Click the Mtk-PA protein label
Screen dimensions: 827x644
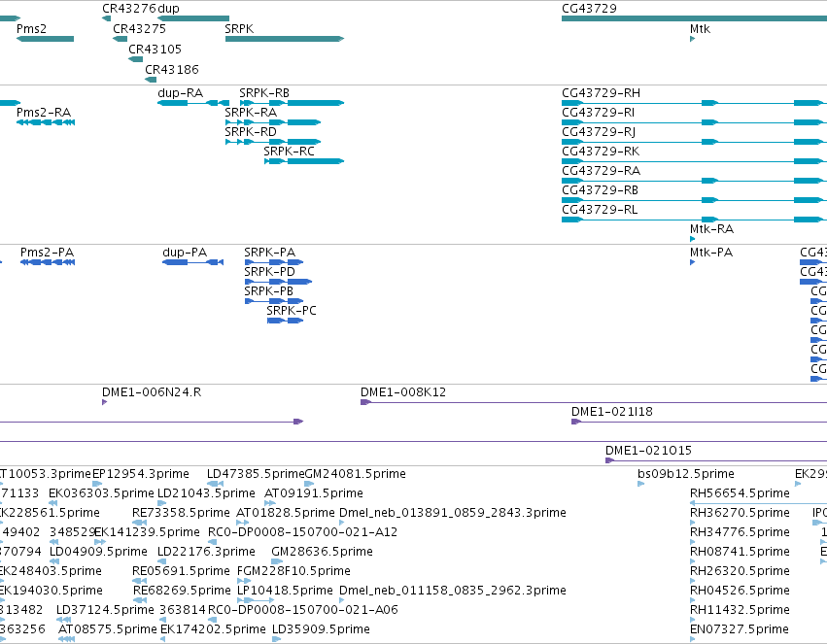click(711, 253)
